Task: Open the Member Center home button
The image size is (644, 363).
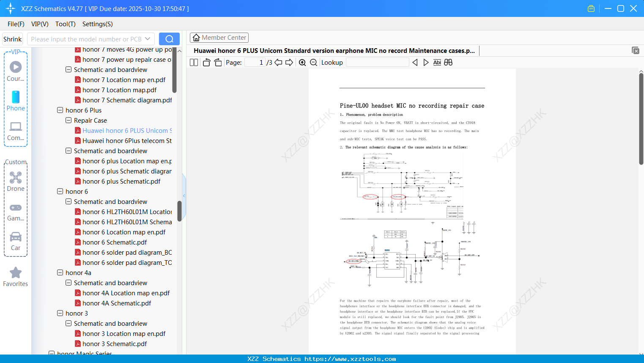Action: (x=219, y=38)
